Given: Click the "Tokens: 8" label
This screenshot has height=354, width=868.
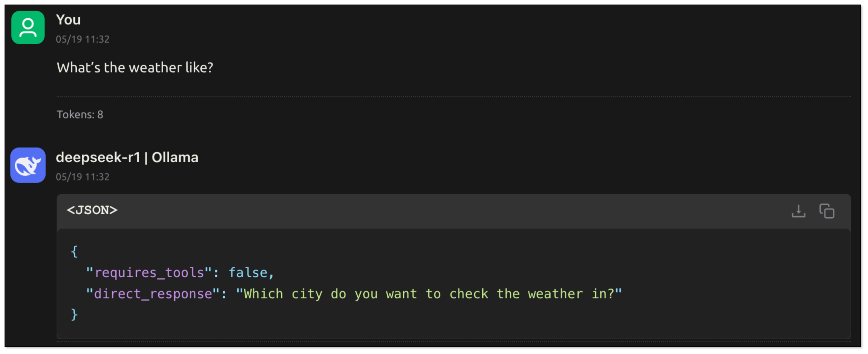Looking at the screenshot, I should point(80,115).
